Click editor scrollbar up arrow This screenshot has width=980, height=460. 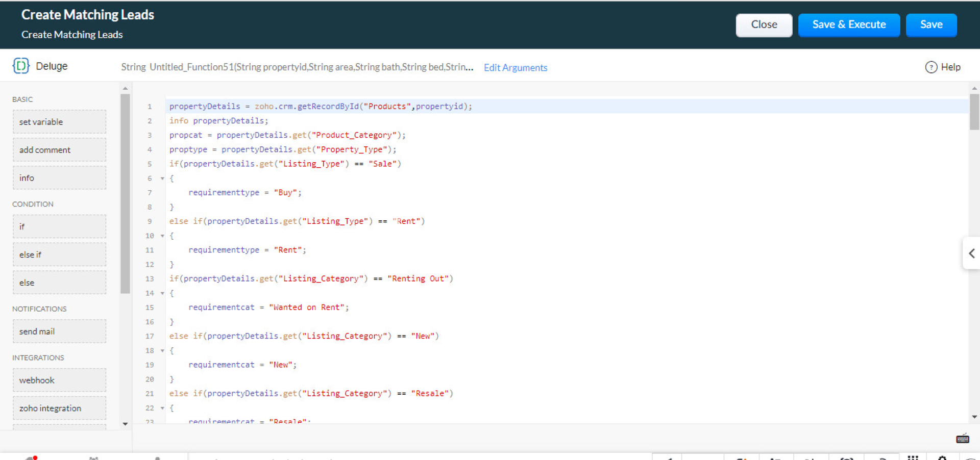tap(974, 88)
